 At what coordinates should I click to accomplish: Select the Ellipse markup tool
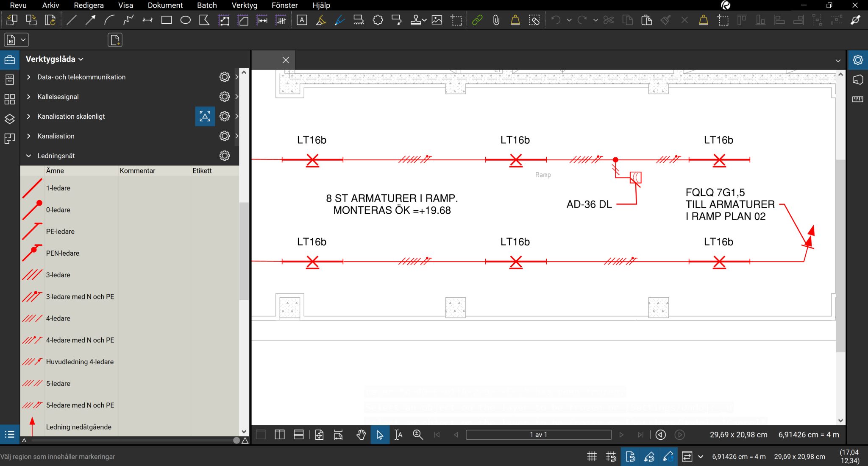pos(185,20)
